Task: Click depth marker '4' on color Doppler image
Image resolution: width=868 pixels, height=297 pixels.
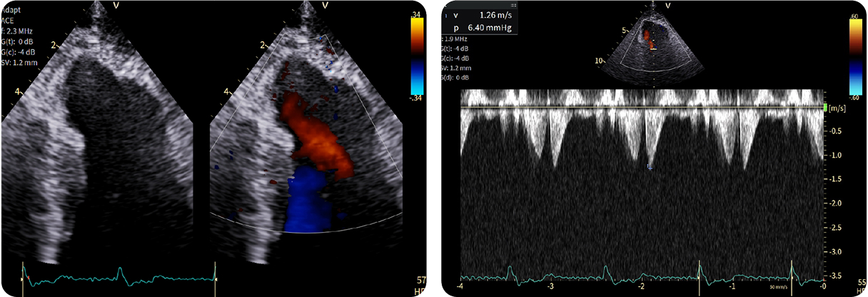Action: click(x=226, y=92)
